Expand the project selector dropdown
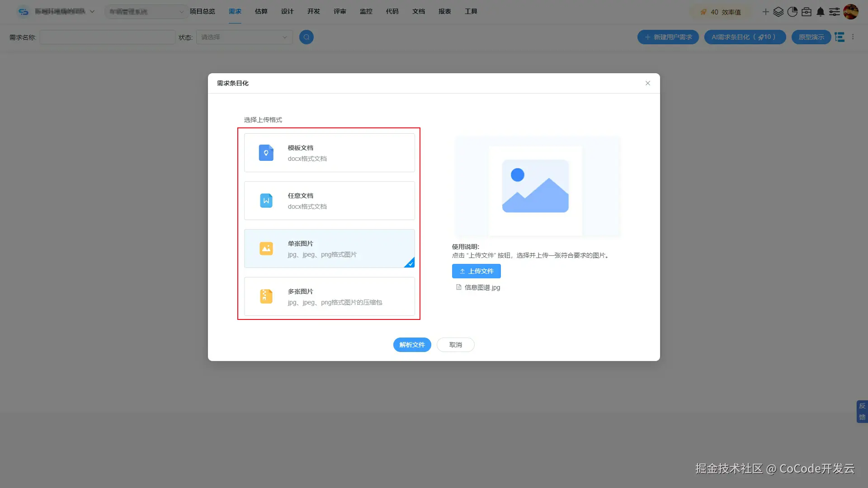This screenshot has height=488, width=868. click(146, 11)
